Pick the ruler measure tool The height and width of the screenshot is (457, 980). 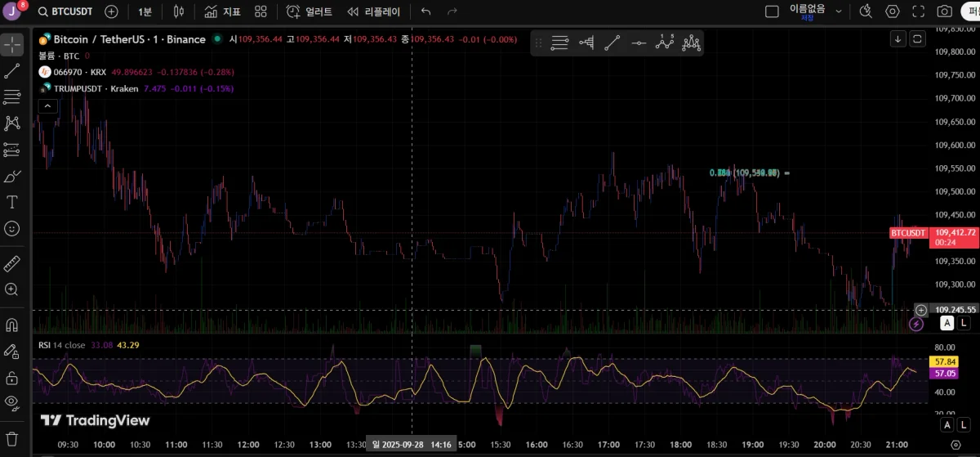[x=12, y=263]
